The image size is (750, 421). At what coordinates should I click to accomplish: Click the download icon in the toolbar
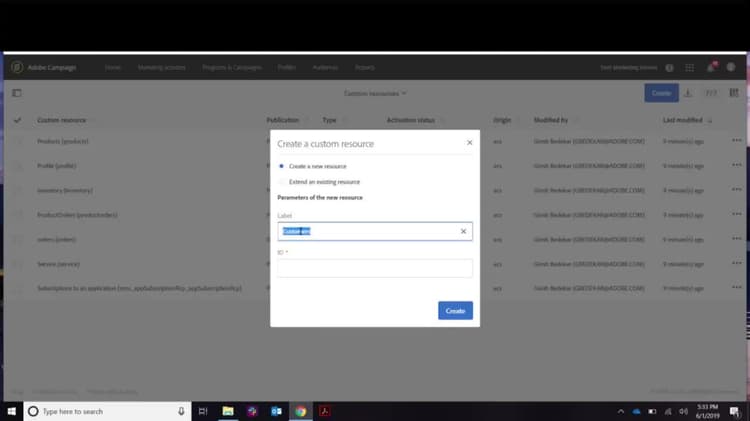[688, 93]
